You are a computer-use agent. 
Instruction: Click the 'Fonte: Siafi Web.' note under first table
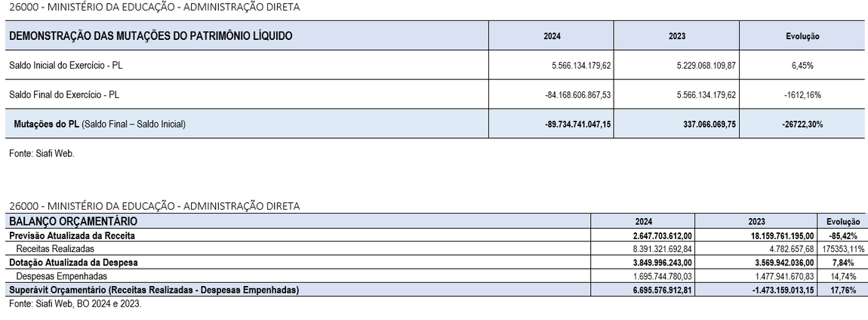42,153
